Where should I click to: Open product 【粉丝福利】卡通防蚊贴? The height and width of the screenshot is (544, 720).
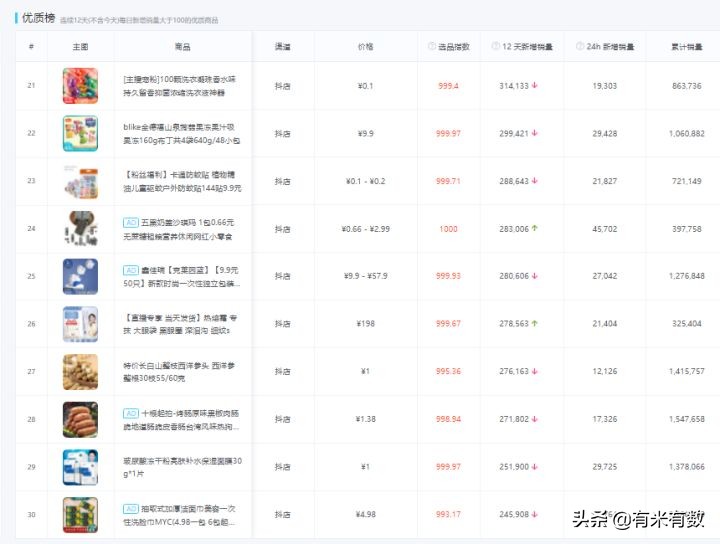tap(182, 181)
